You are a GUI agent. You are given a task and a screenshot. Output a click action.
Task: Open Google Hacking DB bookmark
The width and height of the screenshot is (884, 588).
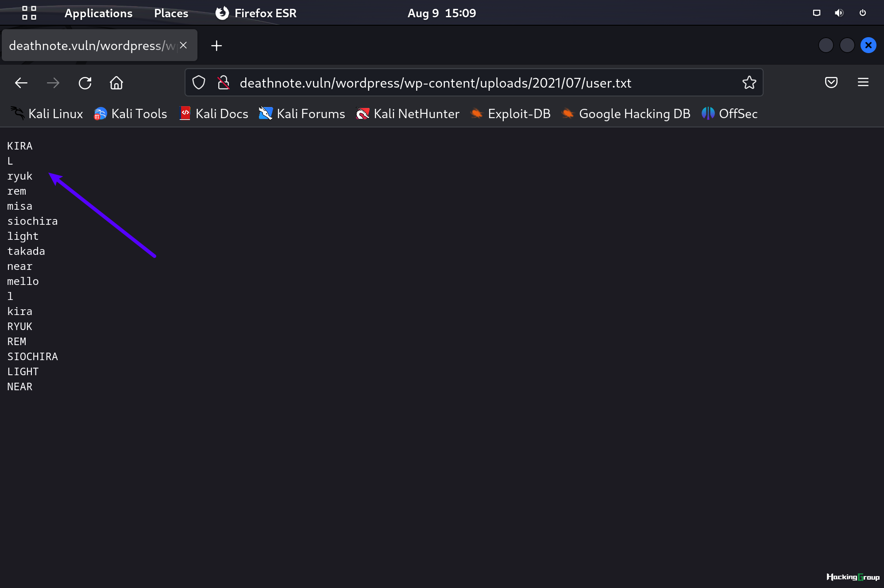tap(626, 114)
